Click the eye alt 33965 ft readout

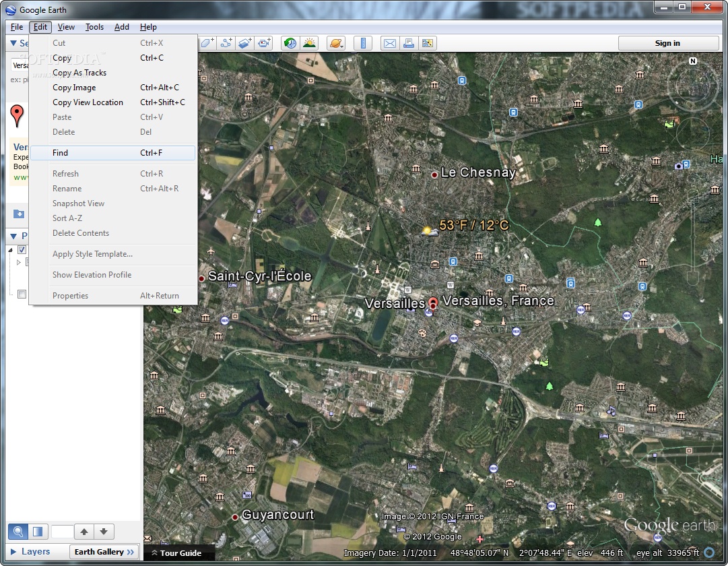pos(667,553)
